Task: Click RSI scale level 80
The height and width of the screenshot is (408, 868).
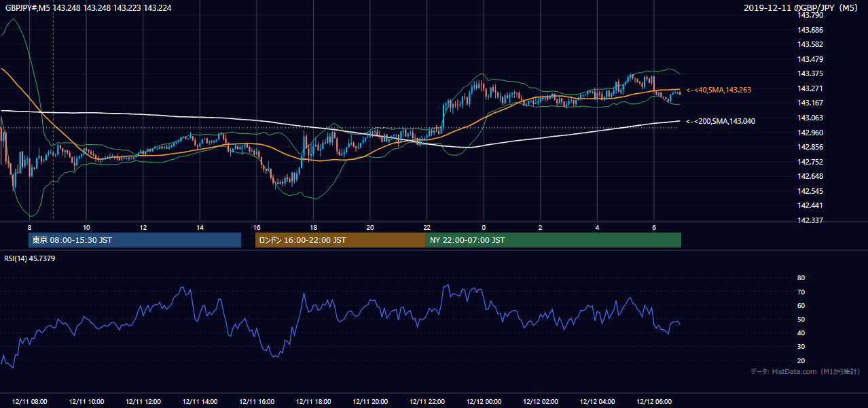Action: (x=801, y=278)
